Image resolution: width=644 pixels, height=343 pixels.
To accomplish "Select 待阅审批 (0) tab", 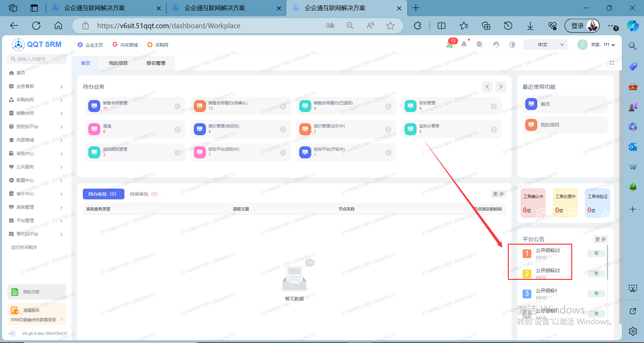I will (144, 194).
